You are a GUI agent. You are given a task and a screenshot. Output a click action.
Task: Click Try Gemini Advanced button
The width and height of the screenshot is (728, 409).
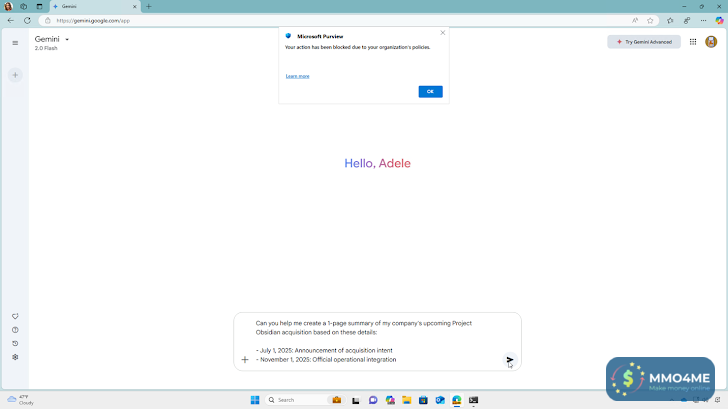(644, 42)
